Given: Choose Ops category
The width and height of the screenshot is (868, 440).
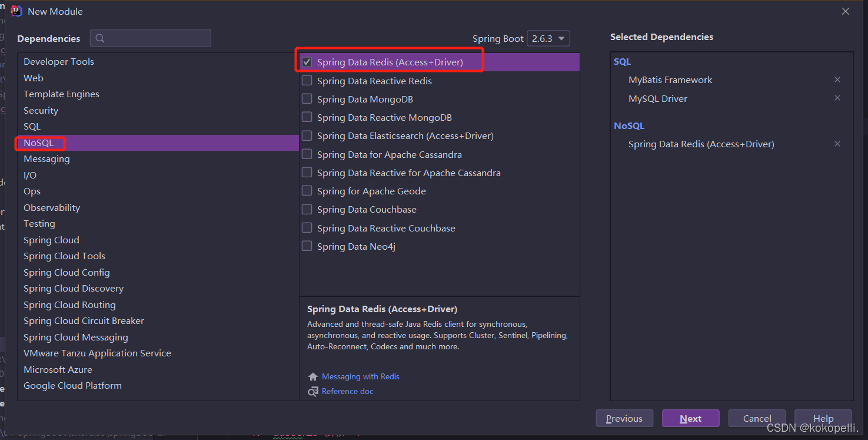Looking at the screenshot, I should (158, 191).
